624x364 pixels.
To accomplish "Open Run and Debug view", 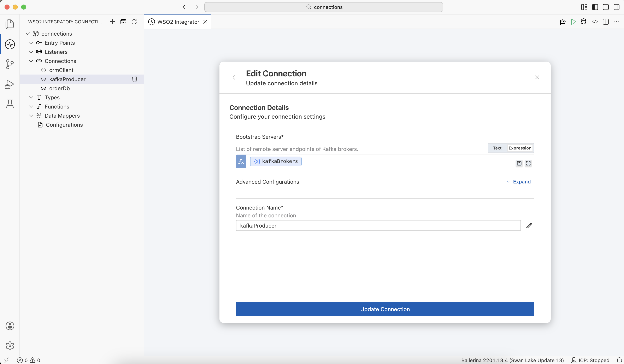I will (x=10, y=84).
